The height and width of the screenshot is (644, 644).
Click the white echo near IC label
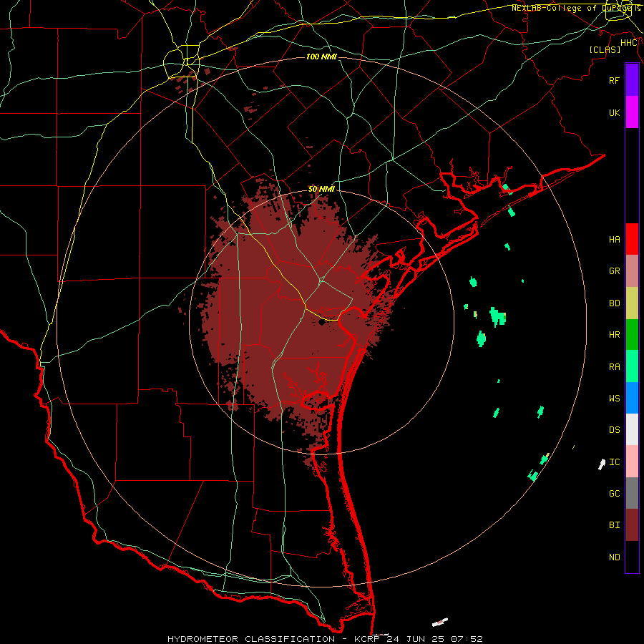click(602, 464)
